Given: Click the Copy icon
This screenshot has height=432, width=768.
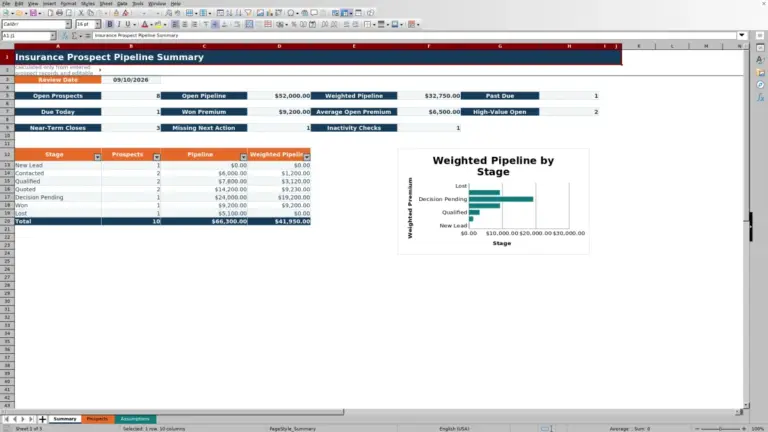Looking at the screenshot, I should (x=90, y=13).
